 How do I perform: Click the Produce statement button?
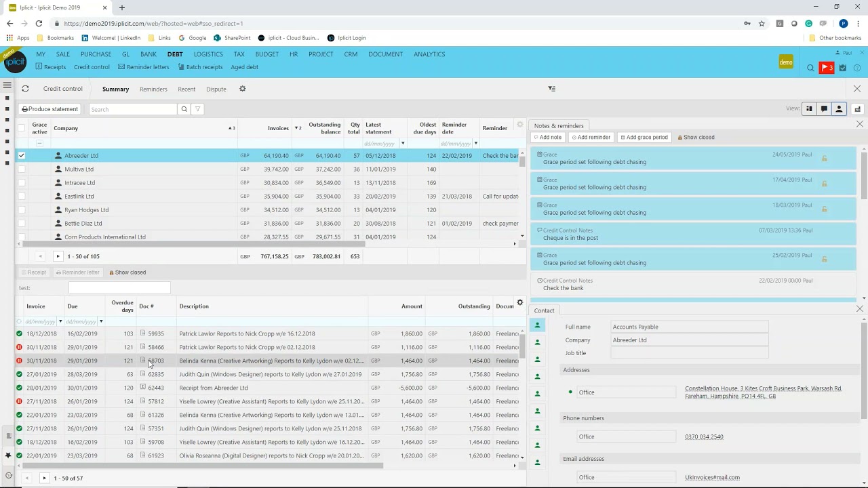(x=50, y=109)
